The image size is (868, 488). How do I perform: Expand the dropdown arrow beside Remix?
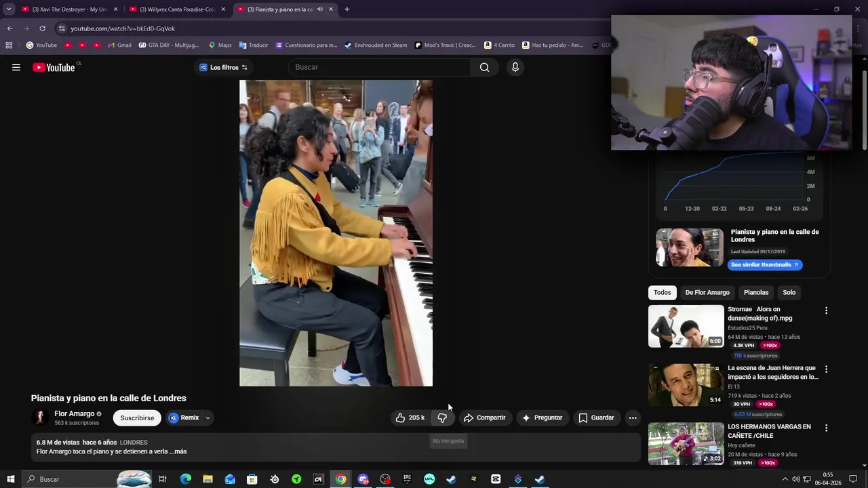(208, 418)
